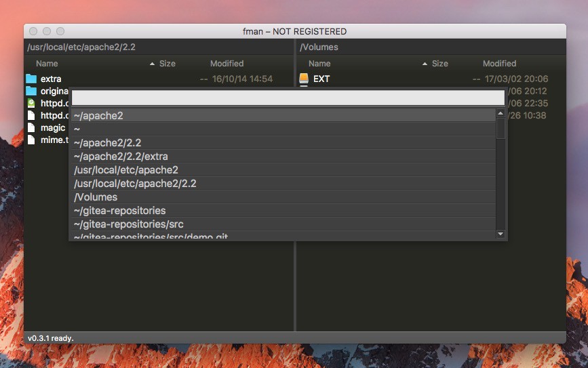This screenshot has width=588, height=368.
Task: Click the right pane path /Volumes
Action: tap(319, 47)
